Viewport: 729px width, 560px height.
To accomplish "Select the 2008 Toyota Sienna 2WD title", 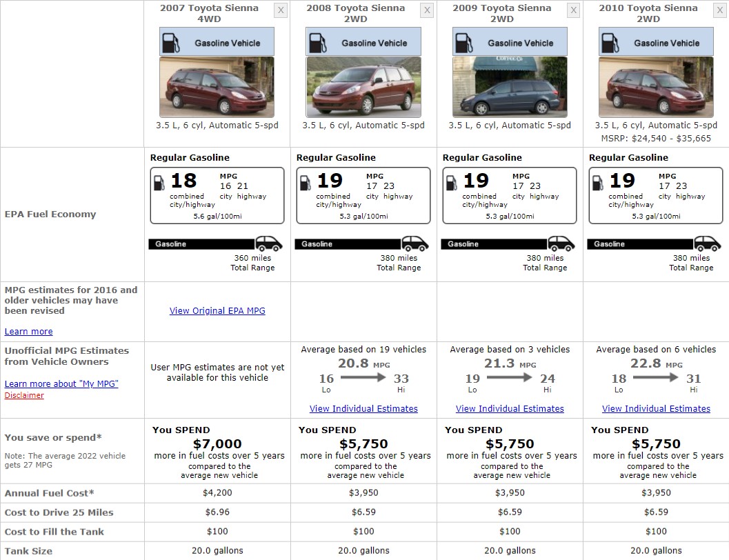I will click(x=356, y=14).
